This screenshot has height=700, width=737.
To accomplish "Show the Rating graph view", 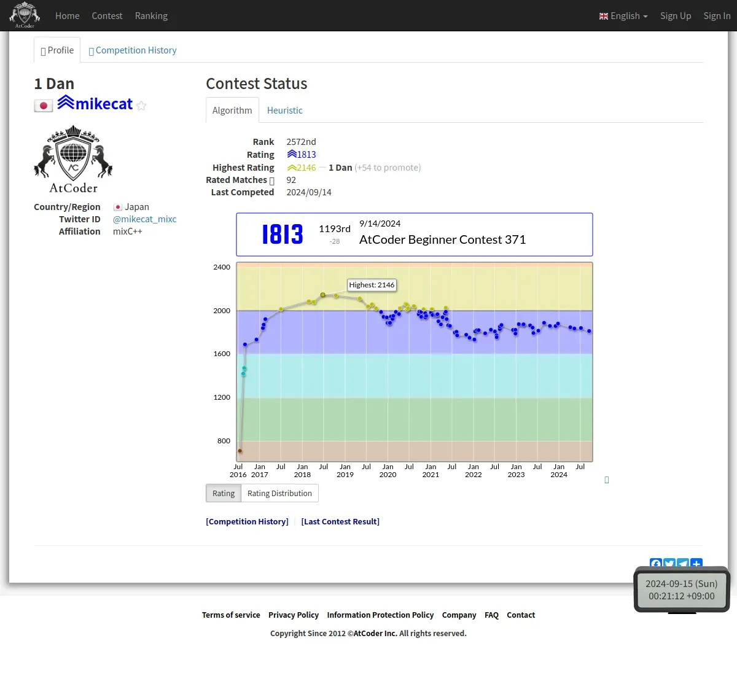I will click(x=224, y=493).
